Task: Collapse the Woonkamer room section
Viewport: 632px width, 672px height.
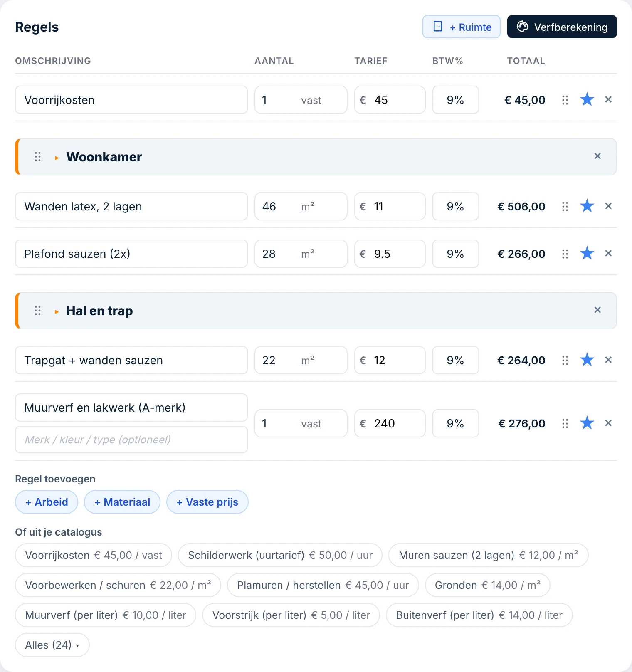Action: 57,158
